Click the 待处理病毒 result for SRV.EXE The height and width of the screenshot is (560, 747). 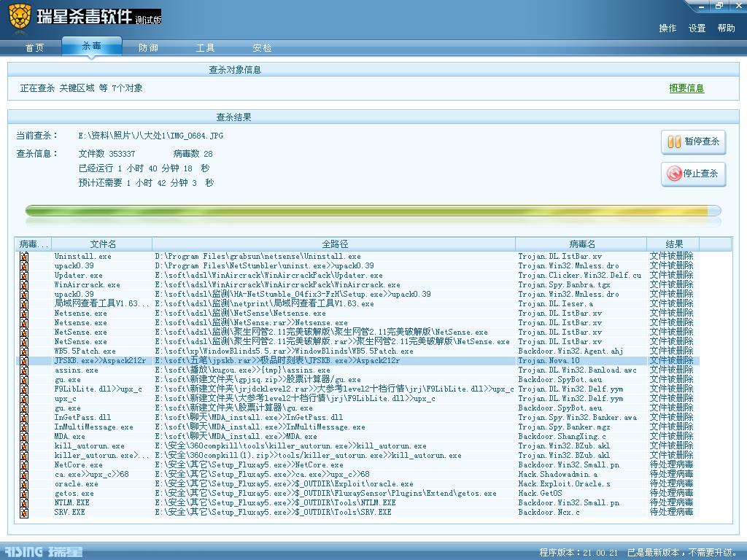671,512
